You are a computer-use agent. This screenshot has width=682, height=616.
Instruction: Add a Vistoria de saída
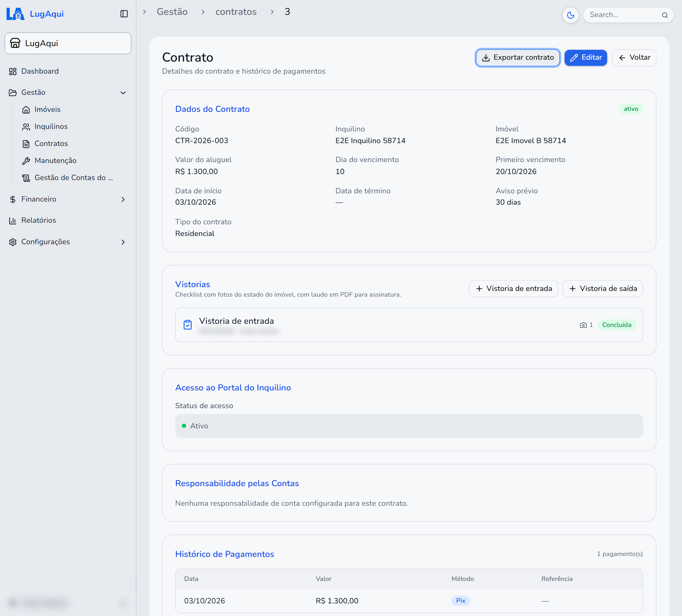tap(602, 288)
